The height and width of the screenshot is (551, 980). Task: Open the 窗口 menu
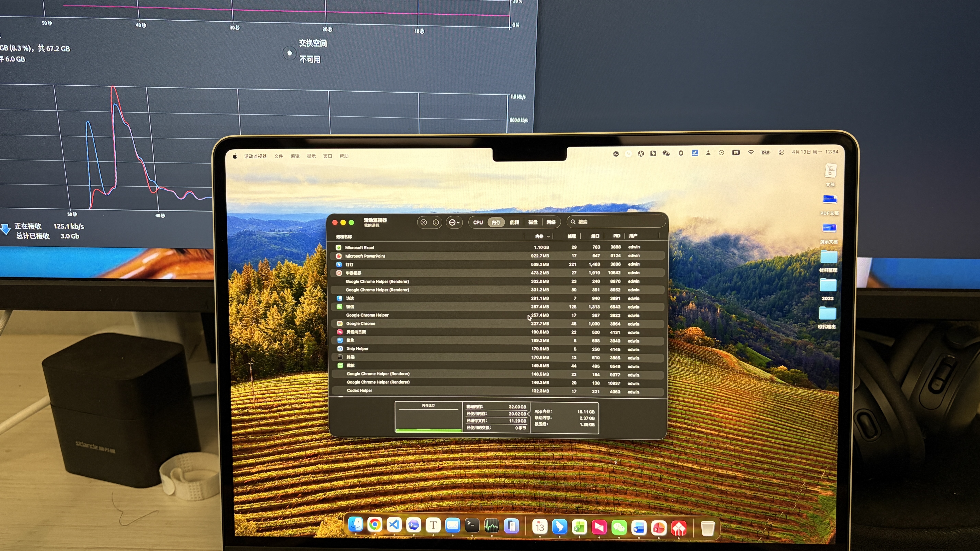[328, 156]
